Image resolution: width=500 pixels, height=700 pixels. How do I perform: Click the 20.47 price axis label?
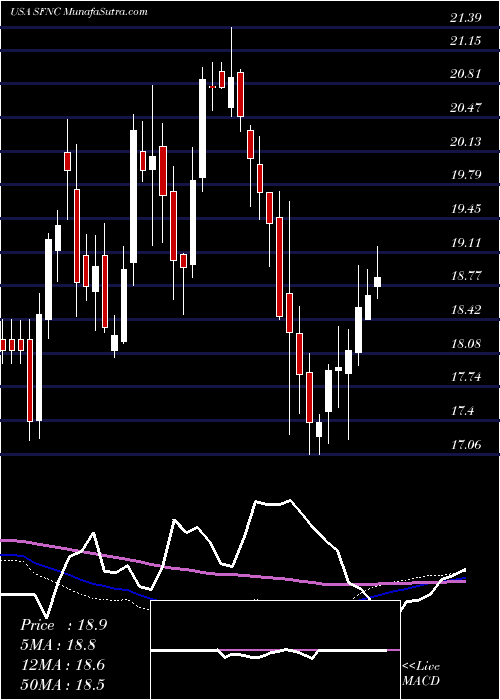point(466,108)
